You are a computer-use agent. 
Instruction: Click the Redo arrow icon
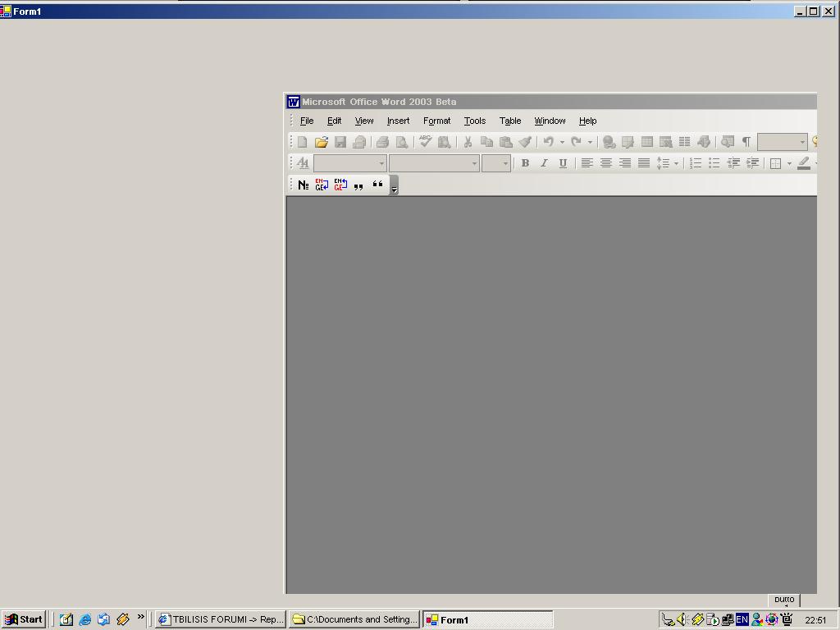(x=577, y=142)
